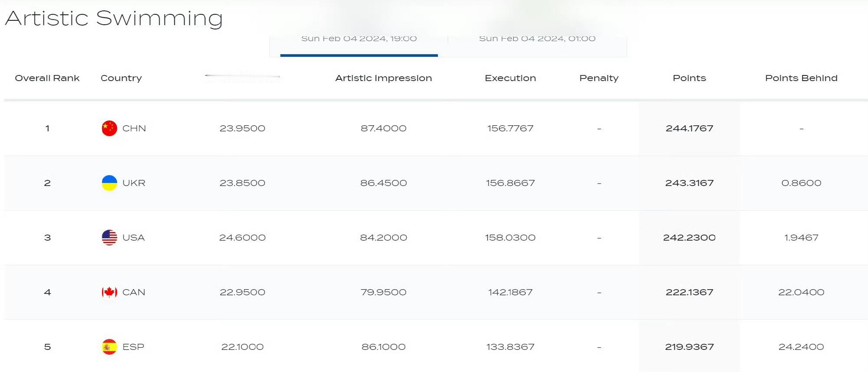Sort by Points column header
The width and height of the screenshot is (868, 372).
[689, 78]
